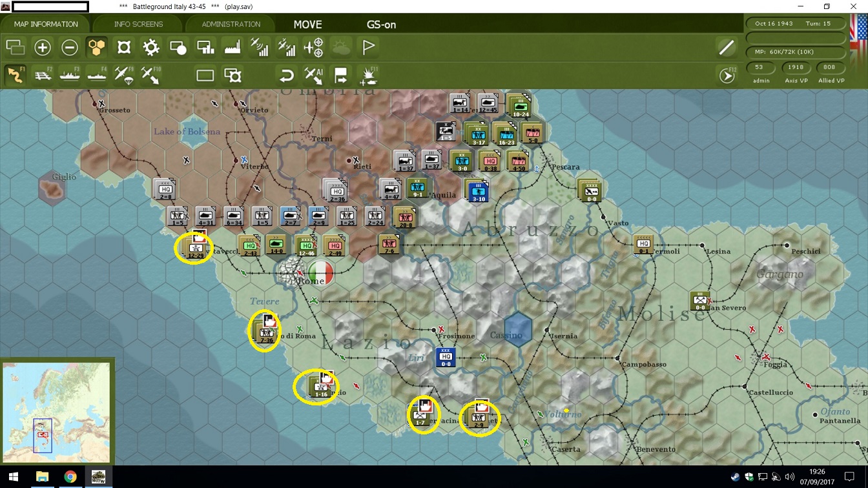Viewport: 868px width, 488px height.
Task: Click the blue Cassino hex
Action: tap(517, 329)
